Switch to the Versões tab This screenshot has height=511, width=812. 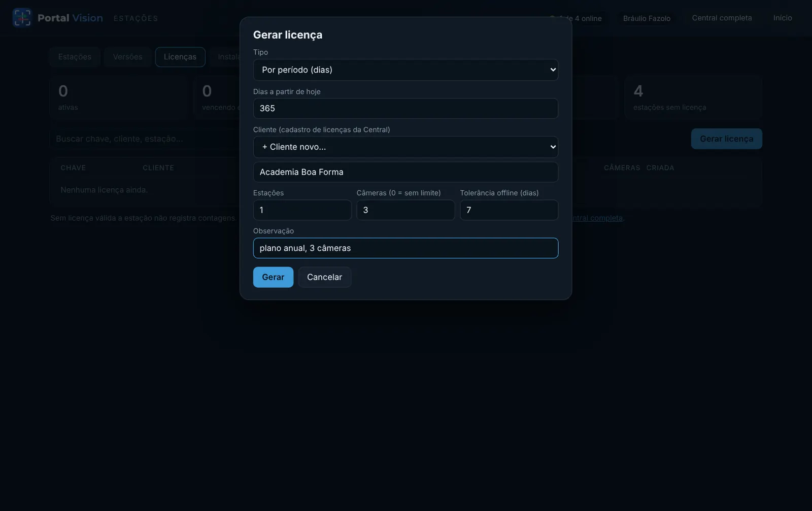point(127,57)
